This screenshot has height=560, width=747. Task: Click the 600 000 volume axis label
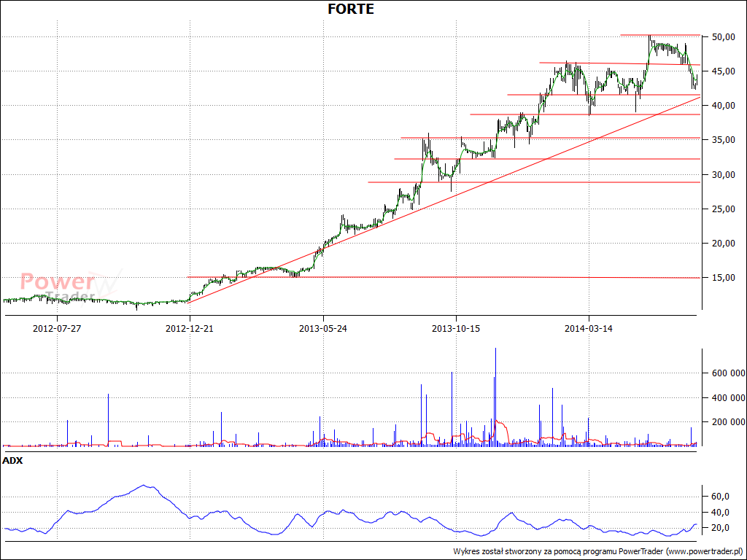(x=728, y=373)
